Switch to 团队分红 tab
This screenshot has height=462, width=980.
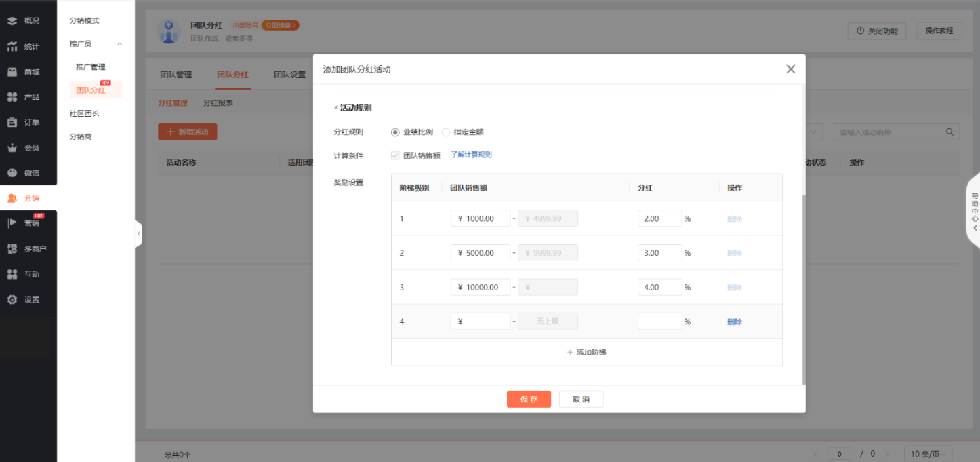pyautogui.click(x=232, y=75)
